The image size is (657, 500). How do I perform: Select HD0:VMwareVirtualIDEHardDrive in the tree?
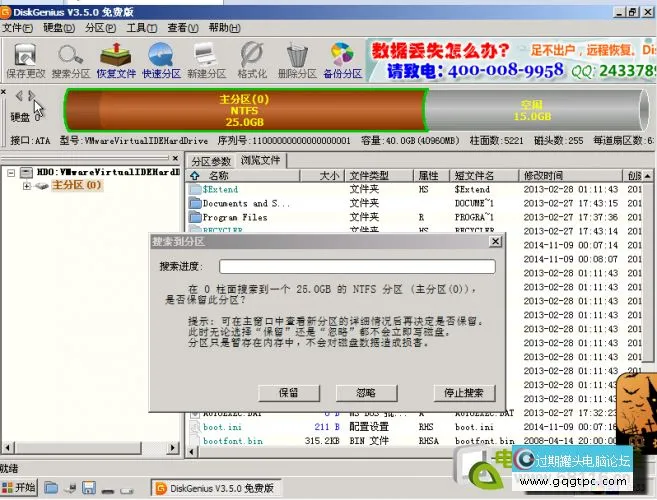(108, 172)
